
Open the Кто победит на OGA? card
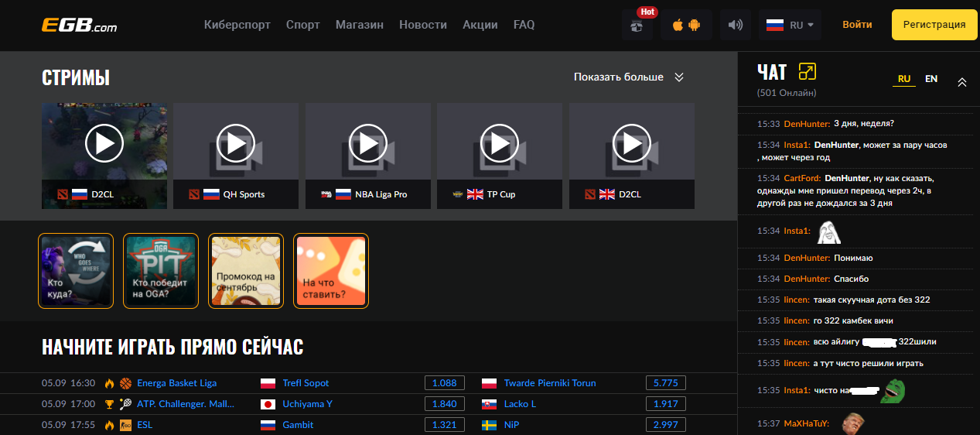pos(161,271)
